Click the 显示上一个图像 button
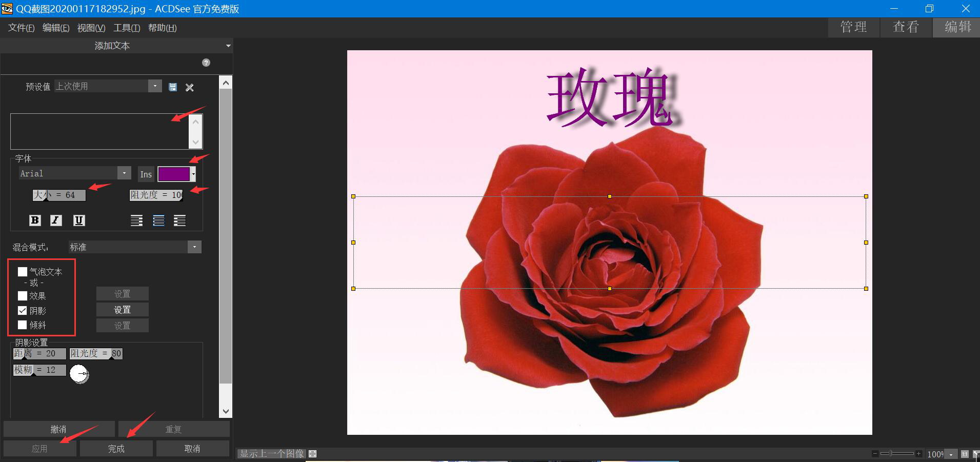The width and height of the screenshot is (980, 462). (272, 454)
